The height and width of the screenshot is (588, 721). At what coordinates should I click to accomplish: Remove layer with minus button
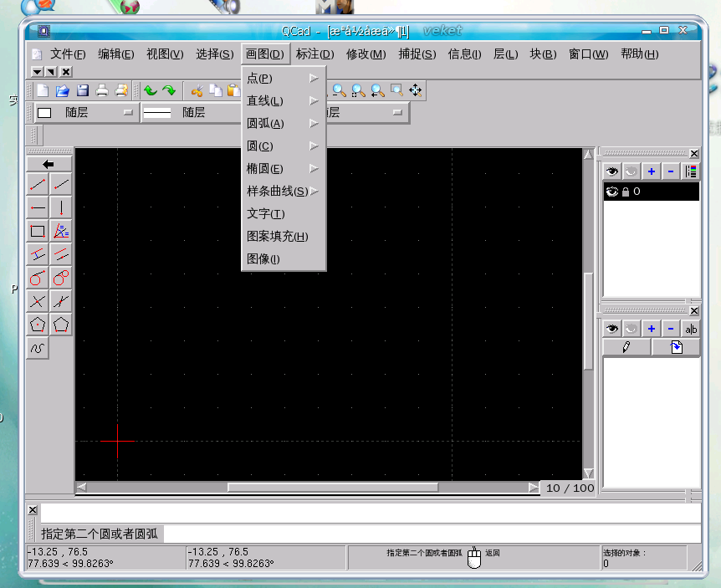(x=671, y=171)
